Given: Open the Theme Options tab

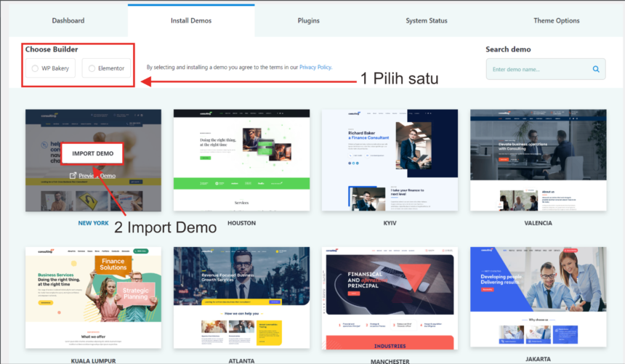Looking at the screenshot, I should [x=557, y=21].
